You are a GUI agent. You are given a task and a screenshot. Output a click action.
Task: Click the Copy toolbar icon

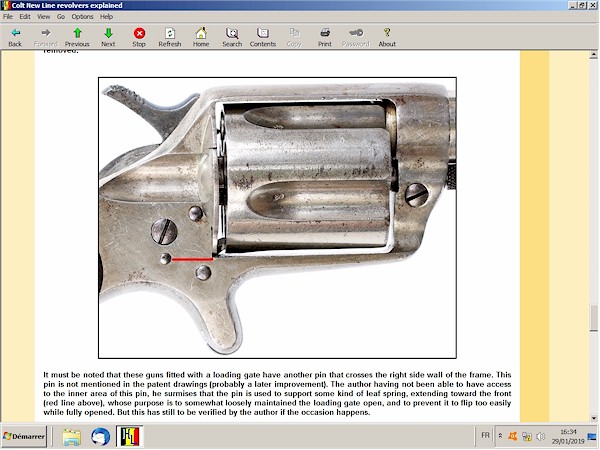coord(294,38)
